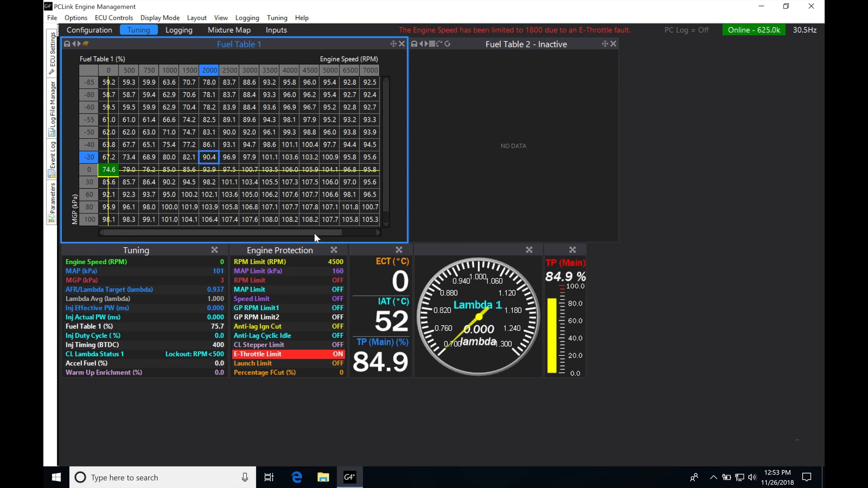The image size is (868, 488).
Task: Open the ECU Controls menu
Action: (x=113, y=18)
